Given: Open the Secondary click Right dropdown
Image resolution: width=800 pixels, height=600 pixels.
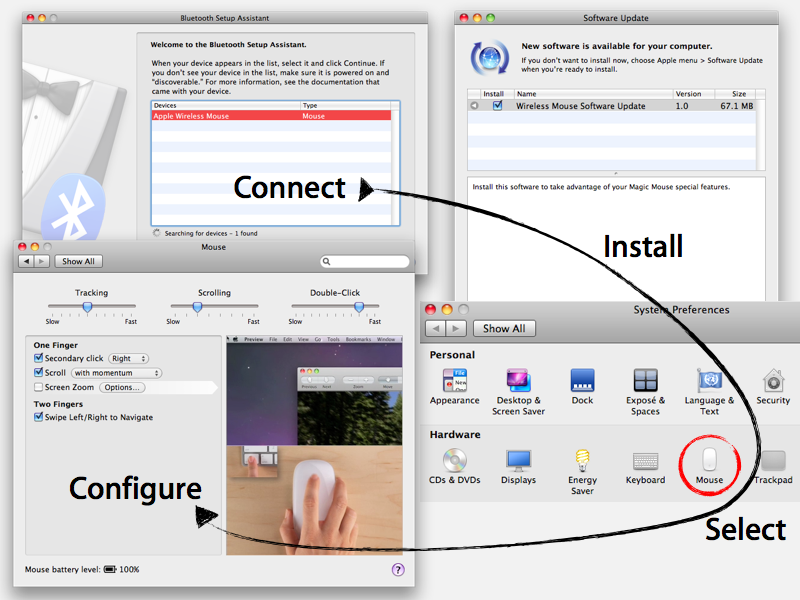Looking at the screenshot, I should pyautogui.click(x=128, y=359).
